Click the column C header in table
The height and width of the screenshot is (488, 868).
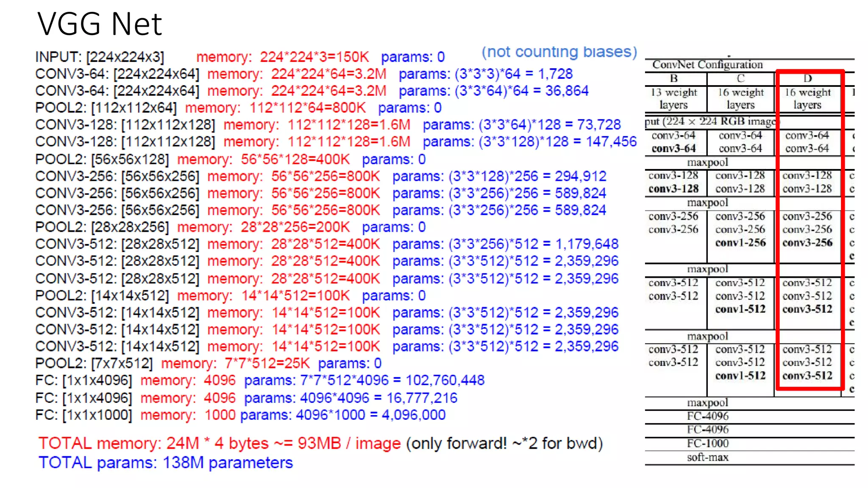point(740,78)
